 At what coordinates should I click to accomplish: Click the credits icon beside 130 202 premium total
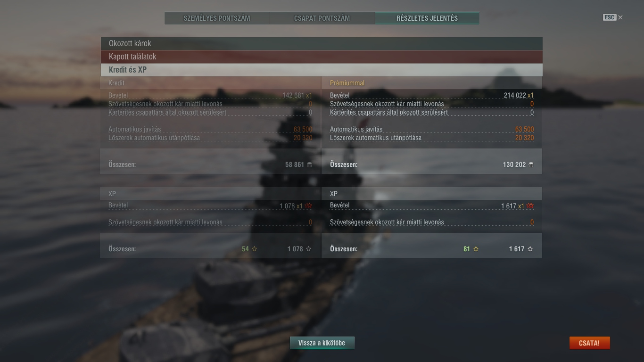pos(531,165)
